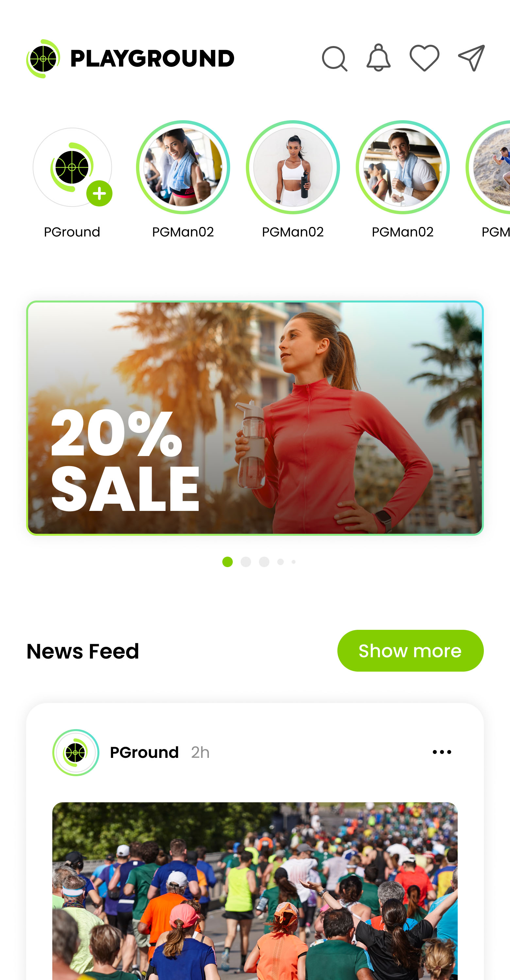The height and width of the screenshot is (980, 510).
Task: Click Show more button in News Feed
Action: [x=410, y=651]
